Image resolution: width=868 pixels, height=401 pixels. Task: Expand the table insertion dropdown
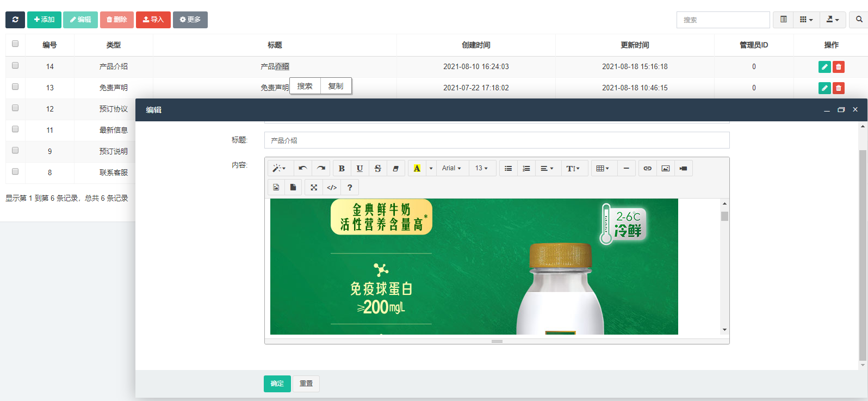[x=603, y=169]
